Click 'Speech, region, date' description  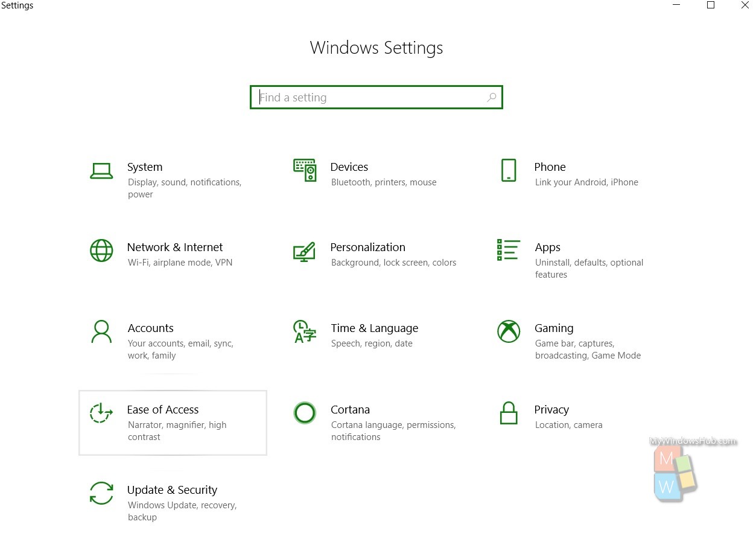click(372, 343)
